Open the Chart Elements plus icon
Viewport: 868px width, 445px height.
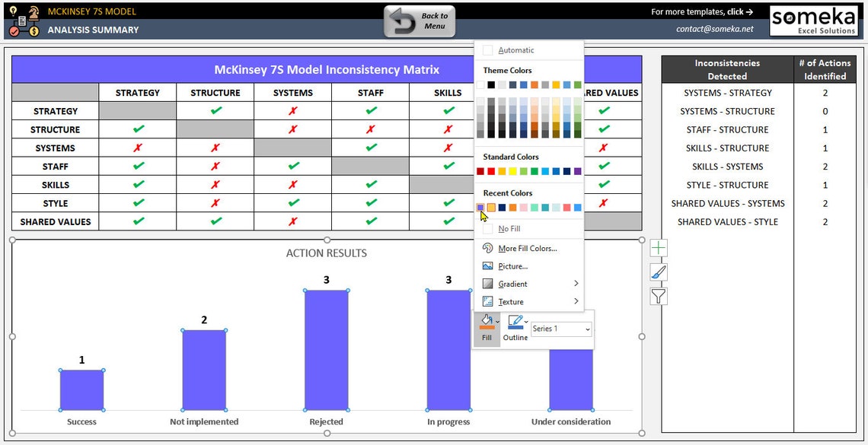click(658, 246)
